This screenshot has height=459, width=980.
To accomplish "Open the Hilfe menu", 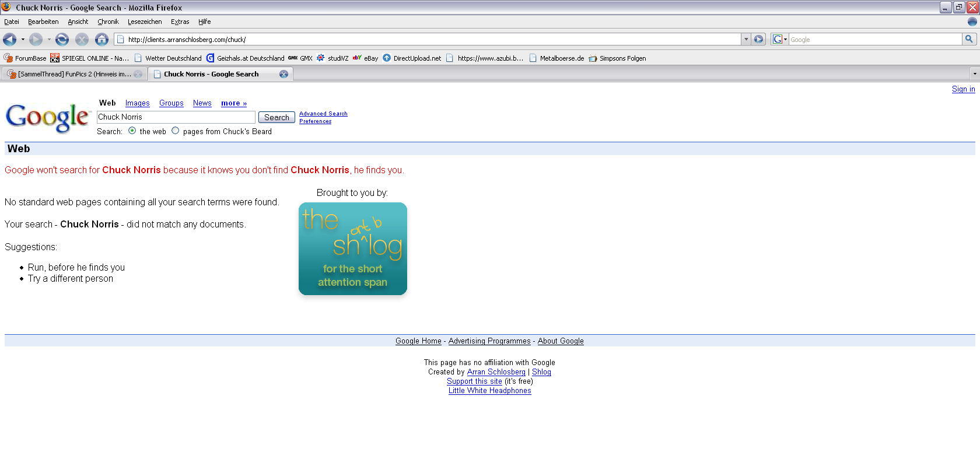I will coord(204,22).
